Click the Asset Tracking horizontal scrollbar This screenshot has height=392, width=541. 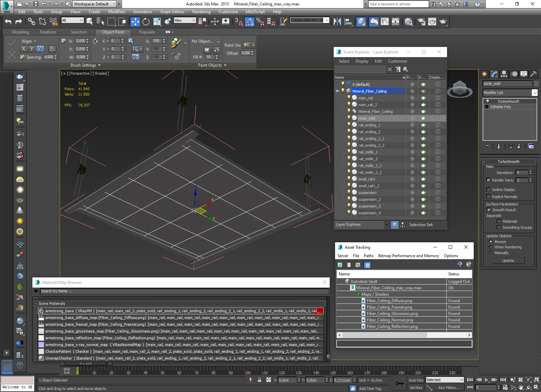[x=384, y=335]
